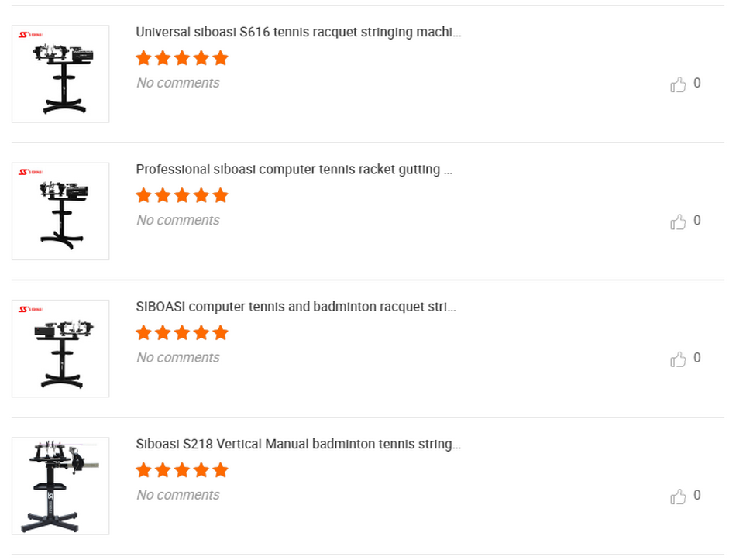Viewport: 736px width, 560px height.
Task: Click star rating for SIBOASI computer tennis badminton
Action: click(182, 333)
